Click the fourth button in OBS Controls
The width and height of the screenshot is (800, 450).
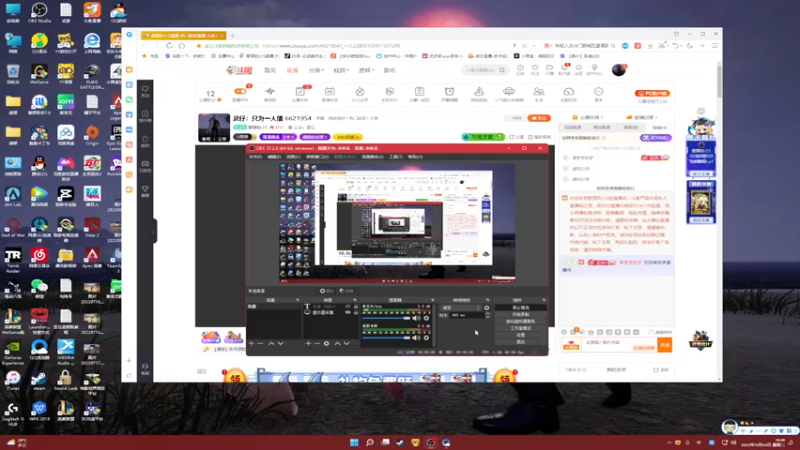tap(520, 328)
